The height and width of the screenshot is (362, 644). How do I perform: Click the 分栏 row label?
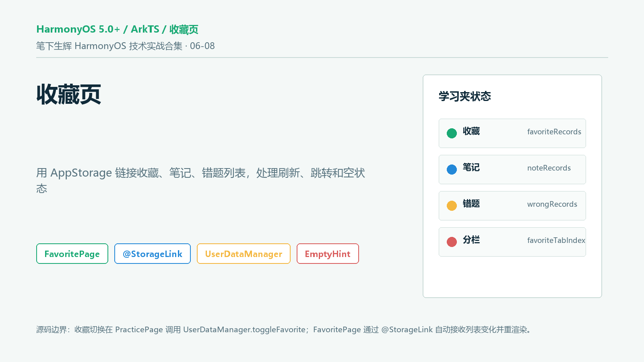[471, 240]
